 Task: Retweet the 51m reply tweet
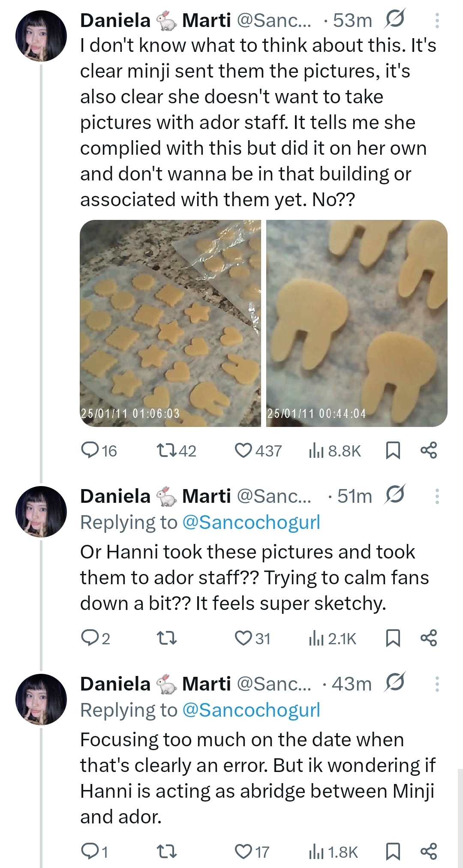coord(167,638)
